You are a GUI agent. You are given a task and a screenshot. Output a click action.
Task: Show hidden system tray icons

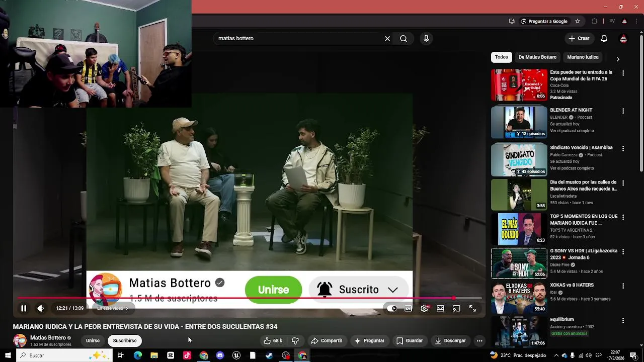pos(555,355)
